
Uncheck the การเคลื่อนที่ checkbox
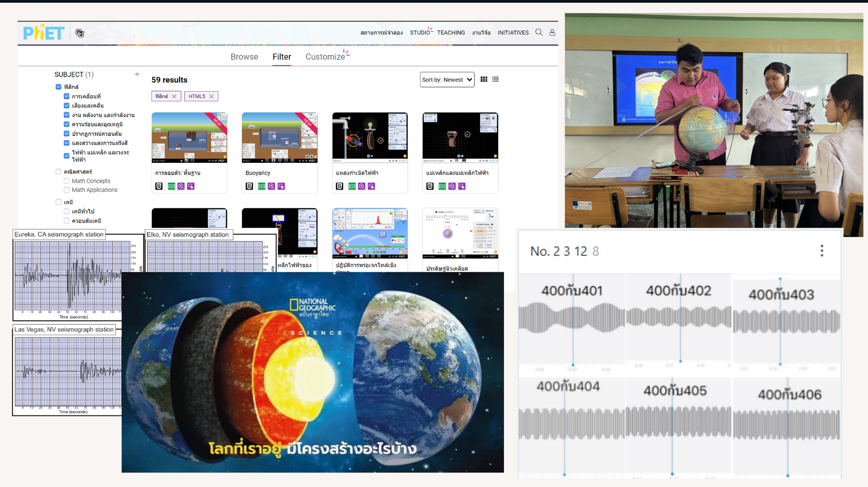point(67,96)
